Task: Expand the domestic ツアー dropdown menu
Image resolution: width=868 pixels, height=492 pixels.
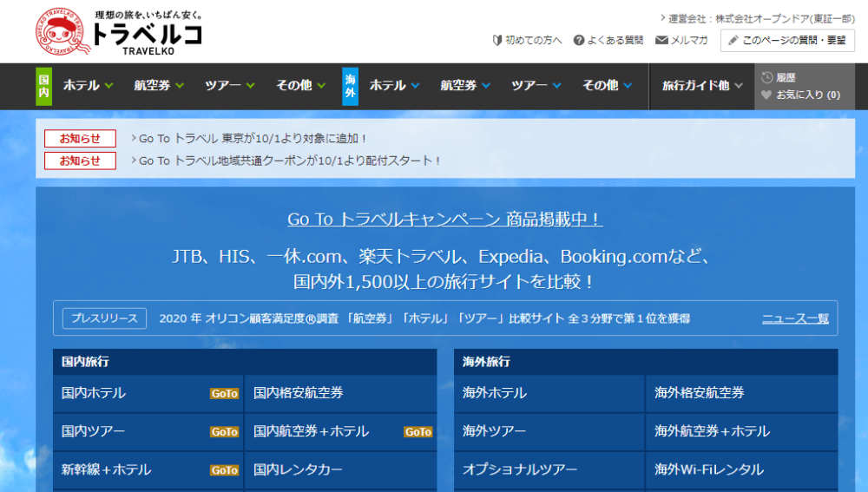Action: 230,85
